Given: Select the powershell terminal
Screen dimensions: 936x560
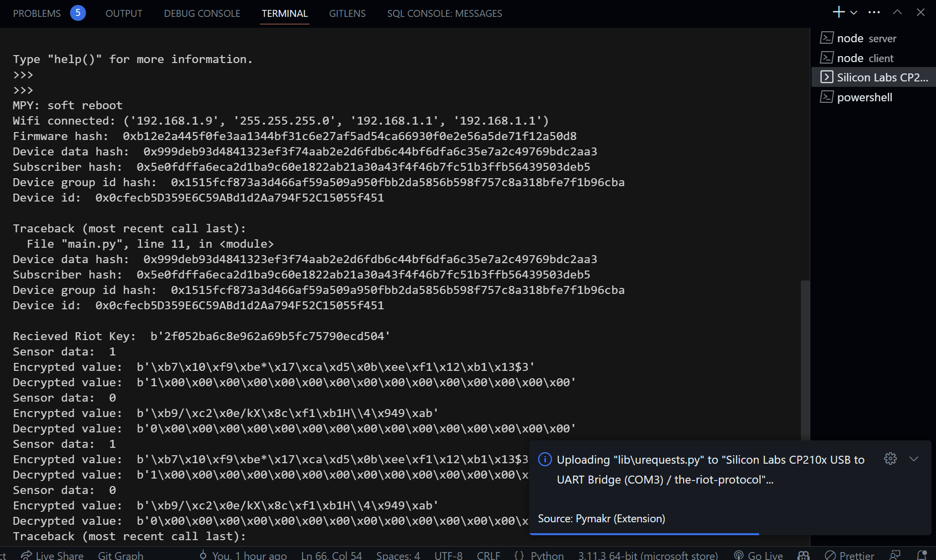Looking at the screenshot, I should 873,97.
